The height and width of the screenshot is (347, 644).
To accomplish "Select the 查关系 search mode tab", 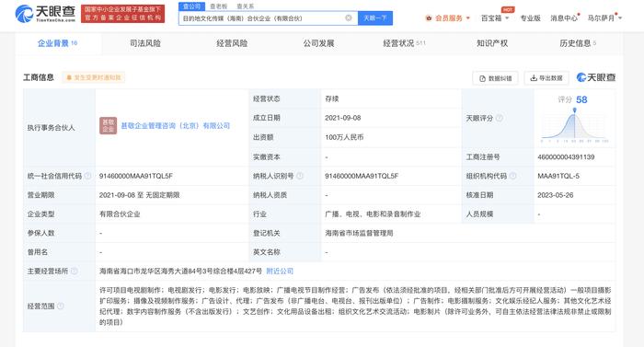I will (x=246, y=6).
